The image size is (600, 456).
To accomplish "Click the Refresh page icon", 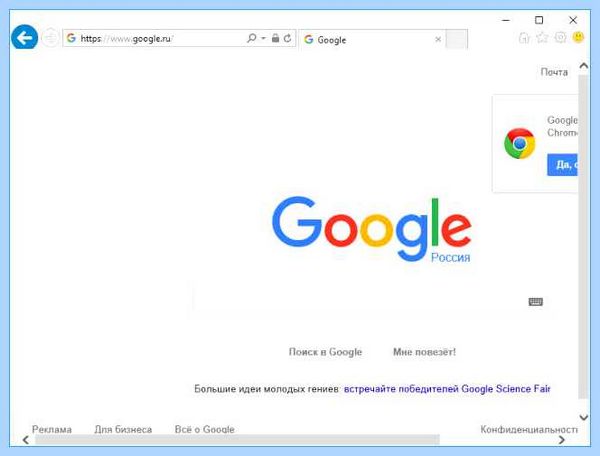I will coord(287,38).
